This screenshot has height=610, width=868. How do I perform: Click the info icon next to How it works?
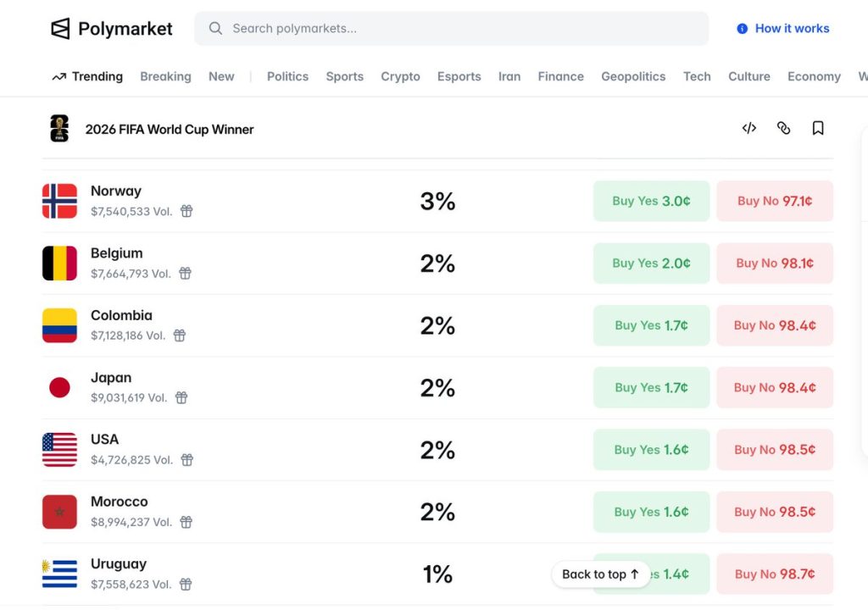tap(743, 29)
